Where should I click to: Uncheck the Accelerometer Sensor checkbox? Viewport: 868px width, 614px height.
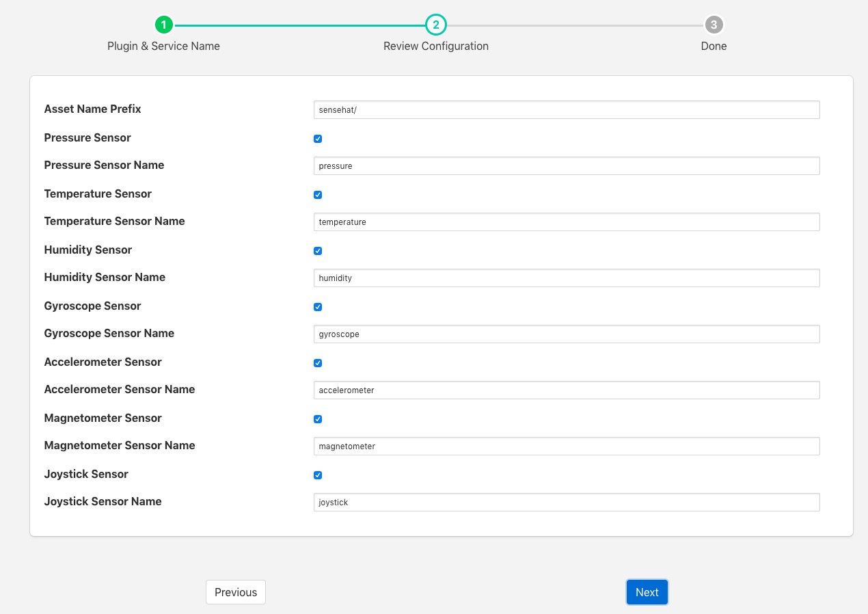click(318, 363)
